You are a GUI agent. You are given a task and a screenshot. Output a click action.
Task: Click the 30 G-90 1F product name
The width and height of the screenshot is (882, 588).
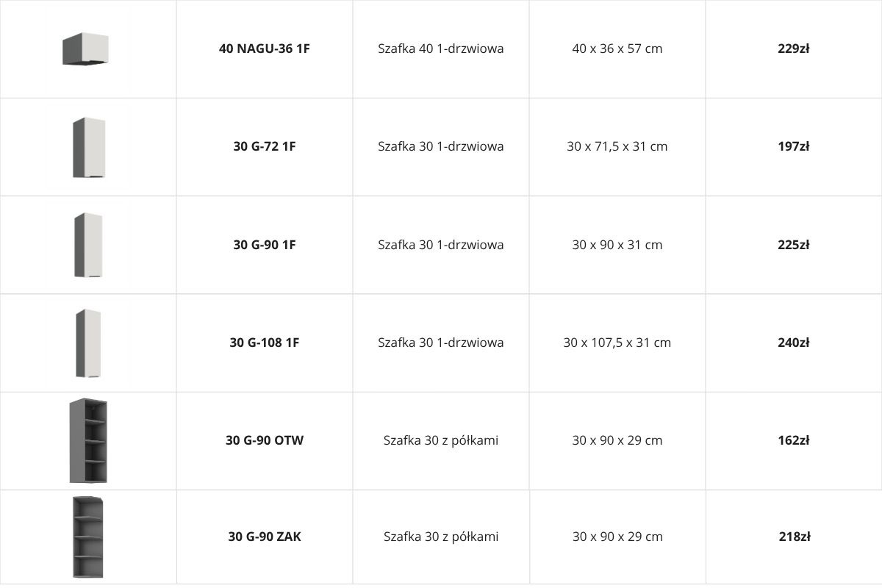tap(265, 245)
